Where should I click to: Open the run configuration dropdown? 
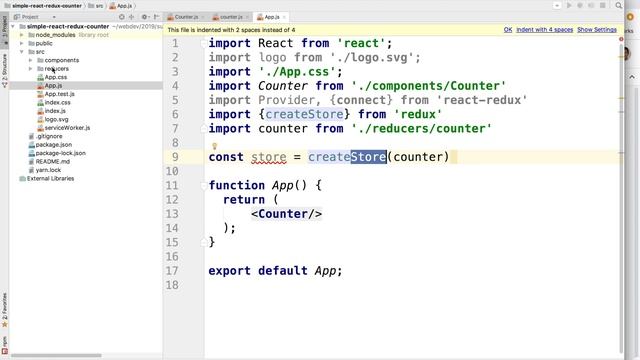[557, 5]
